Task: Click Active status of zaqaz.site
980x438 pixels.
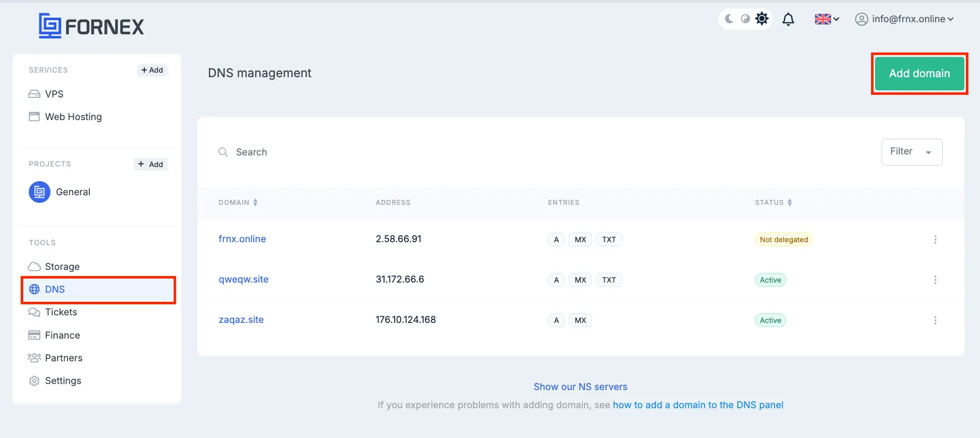Action: click(771, 320)
